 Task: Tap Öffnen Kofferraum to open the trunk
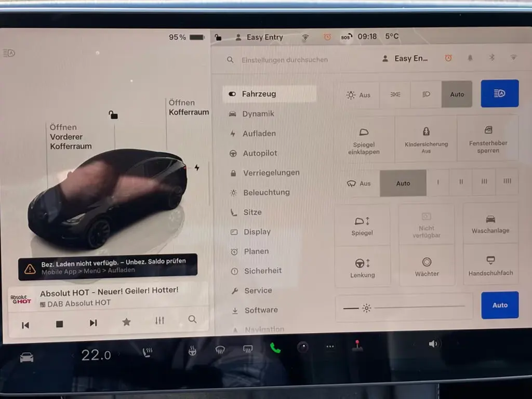(189, 107)
